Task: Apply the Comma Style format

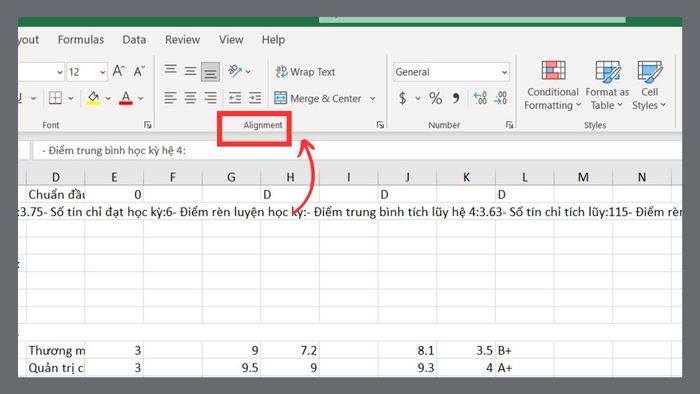Action: tap(456, 98)
